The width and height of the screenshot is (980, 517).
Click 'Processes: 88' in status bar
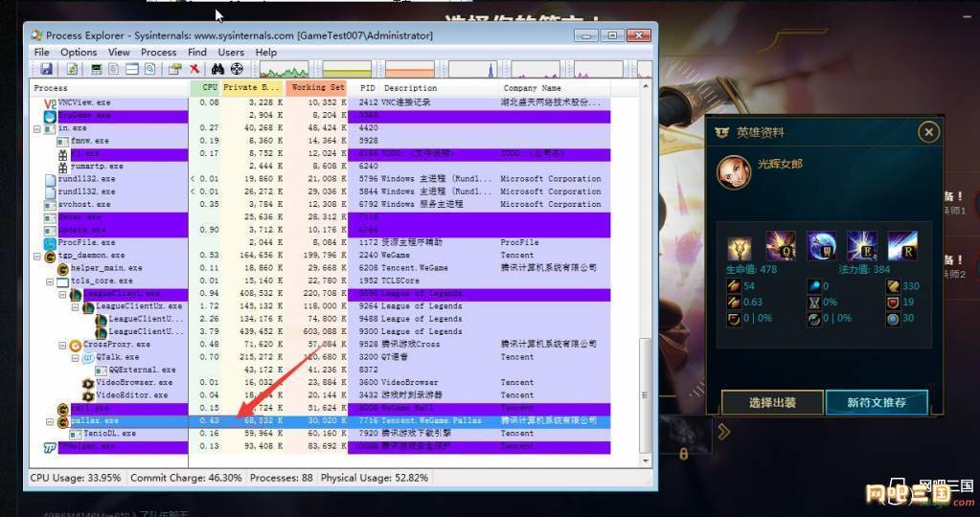click(x=282, y=478)
